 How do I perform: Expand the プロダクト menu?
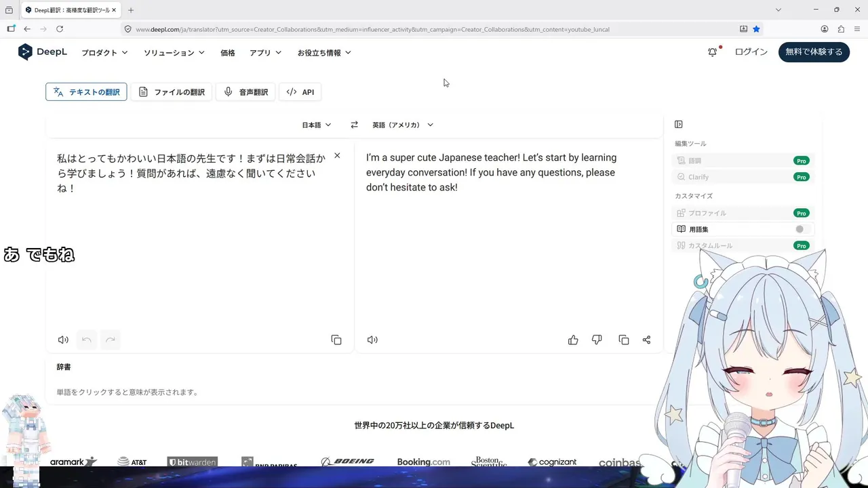(x=104, y=52)
